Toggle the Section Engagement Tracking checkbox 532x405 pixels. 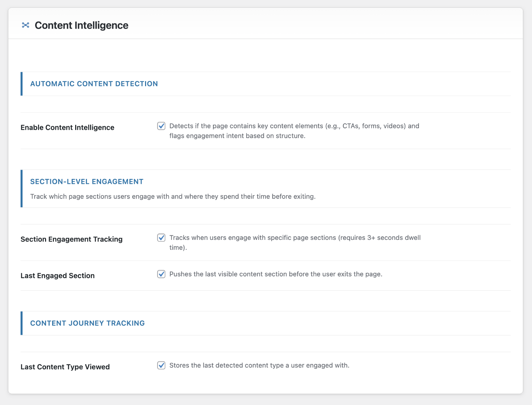161,238
